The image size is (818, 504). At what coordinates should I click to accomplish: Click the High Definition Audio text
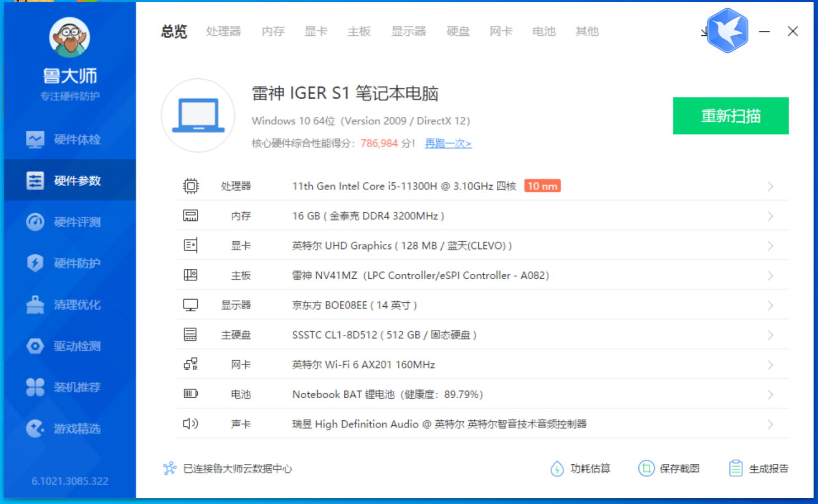click(439, 424)
